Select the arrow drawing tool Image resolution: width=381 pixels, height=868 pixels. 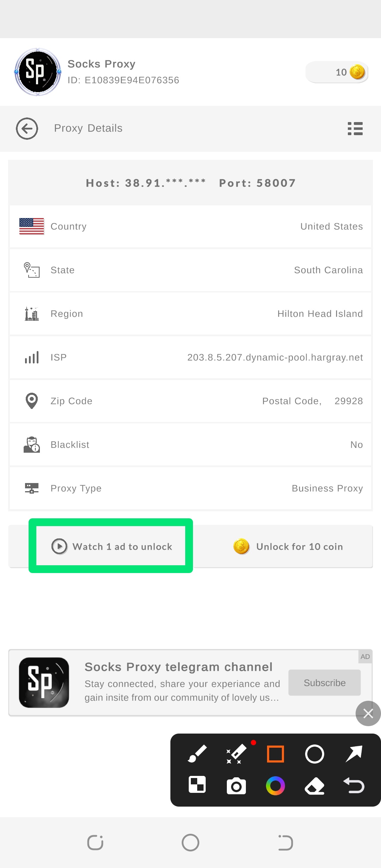[x=354, y=754]
